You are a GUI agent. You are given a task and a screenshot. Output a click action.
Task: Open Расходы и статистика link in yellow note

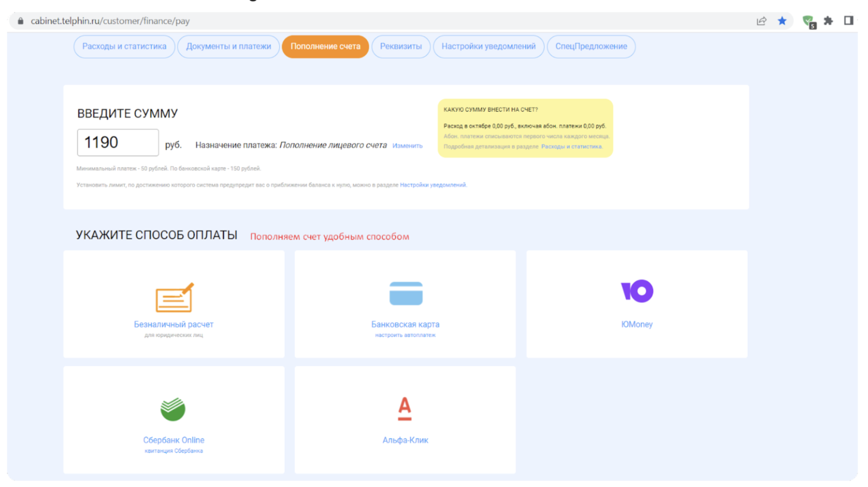point(571,147)
